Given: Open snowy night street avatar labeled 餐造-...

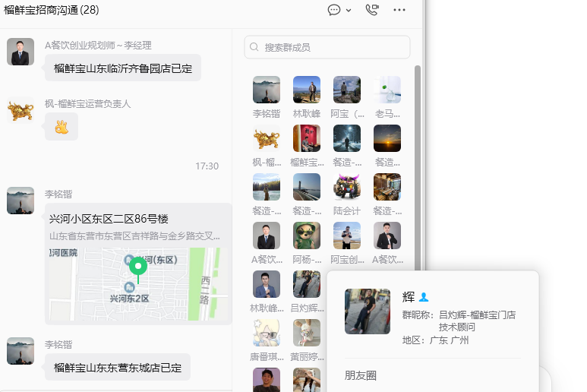Looking at the screenshot, I should 347,138.
